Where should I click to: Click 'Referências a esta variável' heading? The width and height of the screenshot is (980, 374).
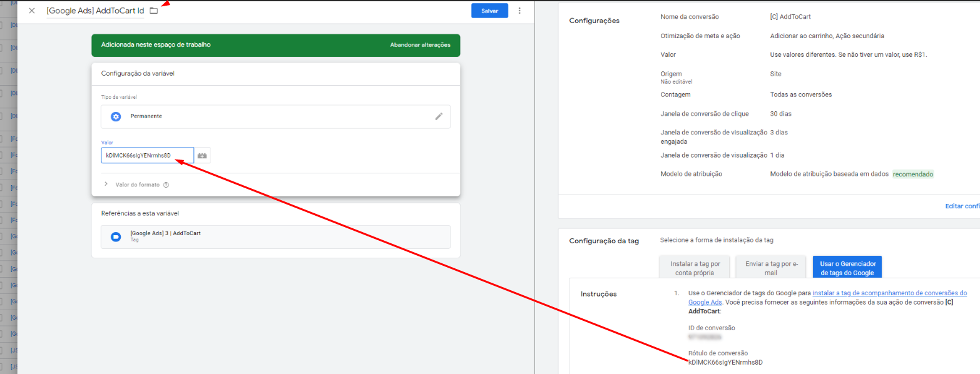[x=140, y=213]
